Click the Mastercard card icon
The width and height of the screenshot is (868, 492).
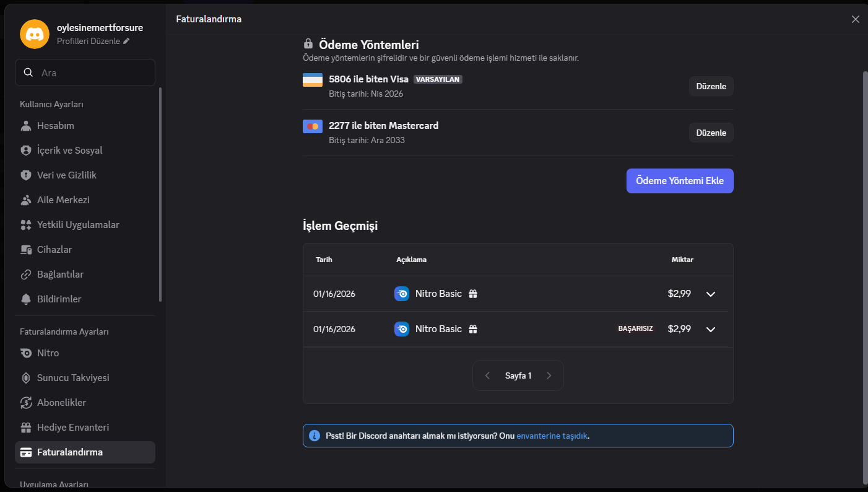pyautogui.click(x=313, y=126)
